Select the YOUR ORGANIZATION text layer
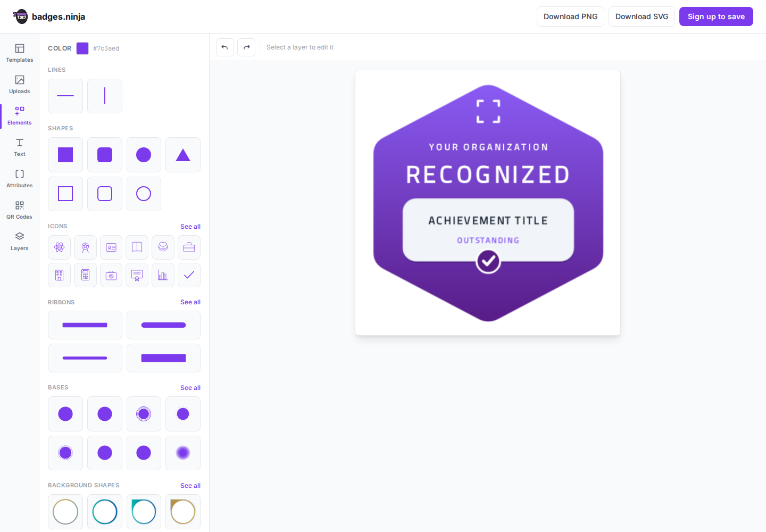The image size is (766, 532). pyautogui.click(x=488, y=147)
